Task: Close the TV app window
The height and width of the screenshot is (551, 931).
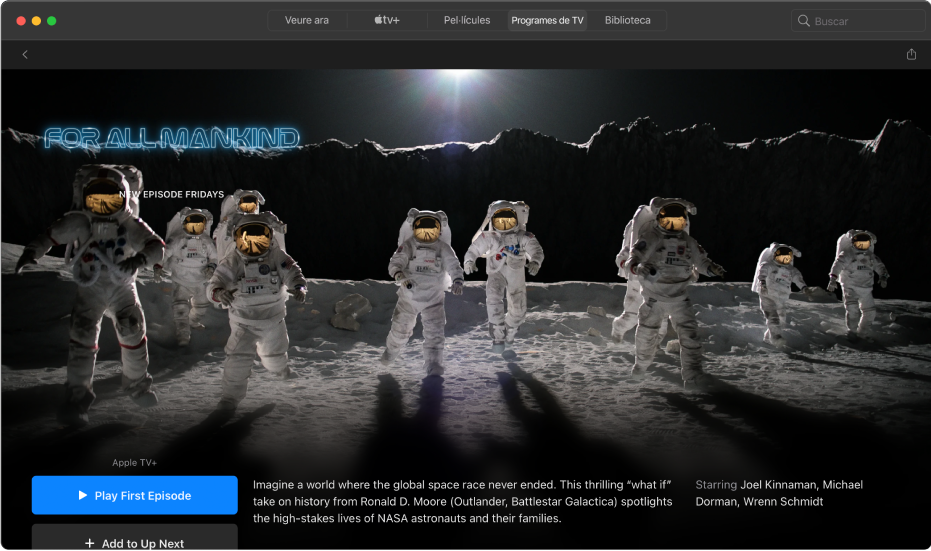Action: click(21, 21)
